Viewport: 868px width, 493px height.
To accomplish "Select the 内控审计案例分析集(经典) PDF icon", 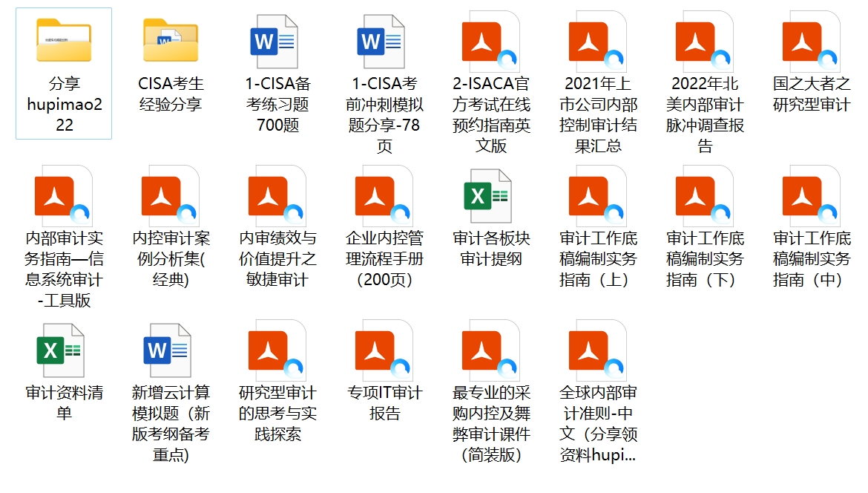I will 170,195.
